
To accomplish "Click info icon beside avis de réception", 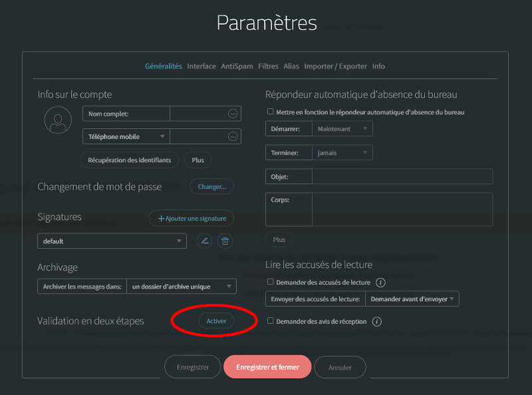I will pos(376,321).
